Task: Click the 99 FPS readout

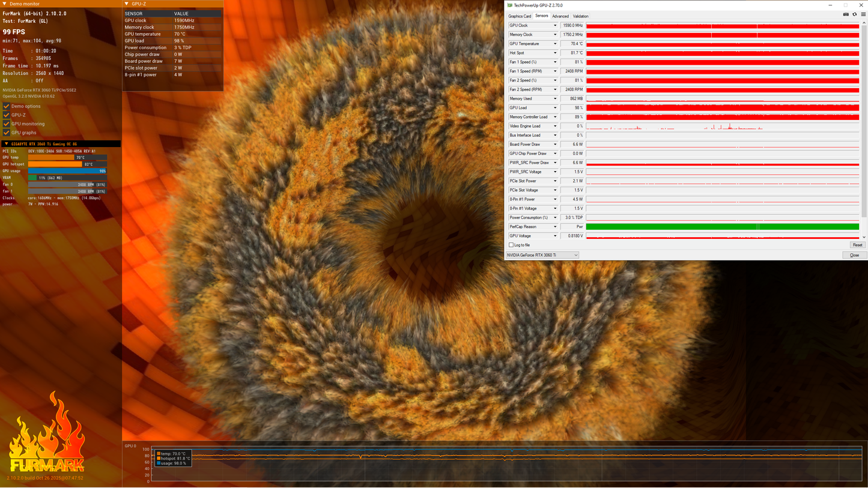Action: click(14, 32)
